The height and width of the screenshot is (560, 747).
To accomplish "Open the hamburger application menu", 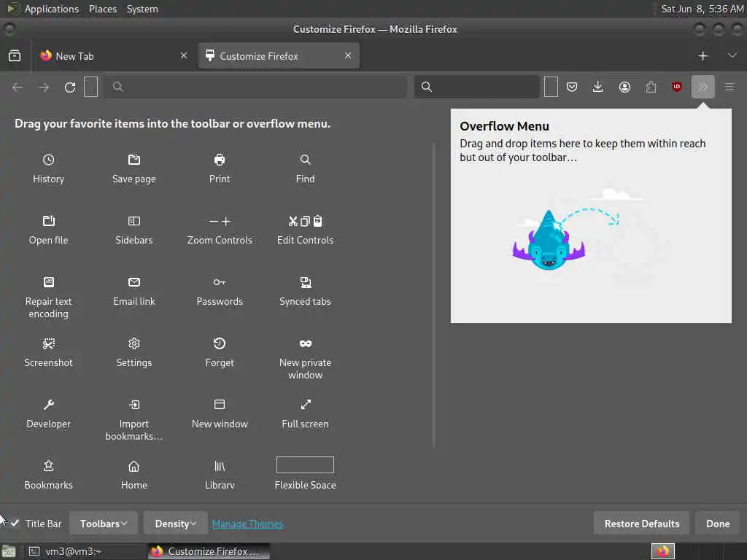I will [x=729, y=87].
